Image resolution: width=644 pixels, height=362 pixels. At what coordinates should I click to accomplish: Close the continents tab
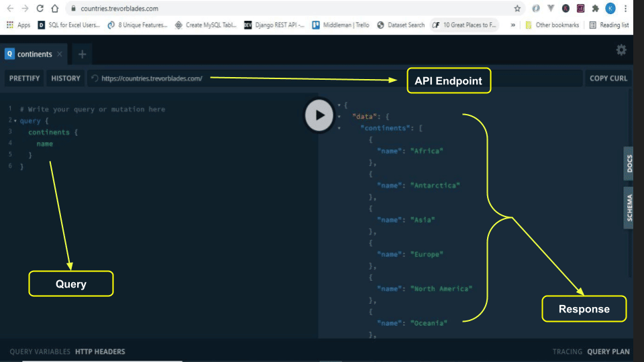60,54
